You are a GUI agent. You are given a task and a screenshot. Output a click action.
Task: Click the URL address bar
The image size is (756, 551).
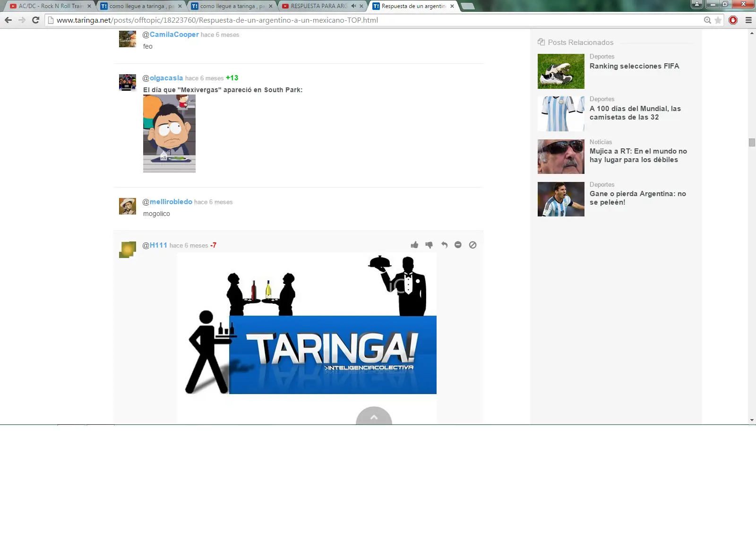[x=373, y=20]
